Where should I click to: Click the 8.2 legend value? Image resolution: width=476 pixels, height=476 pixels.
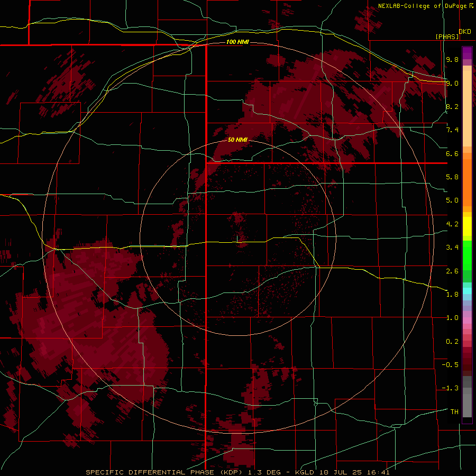452,106
